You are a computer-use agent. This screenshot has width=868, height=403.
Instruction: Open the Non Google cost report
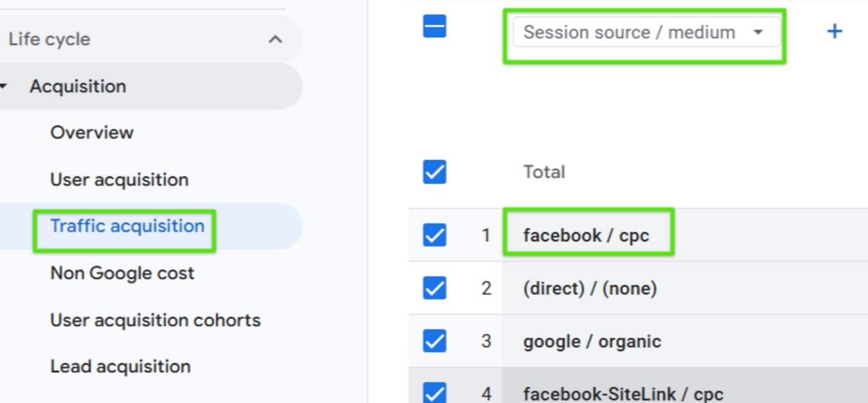(122, 273)
